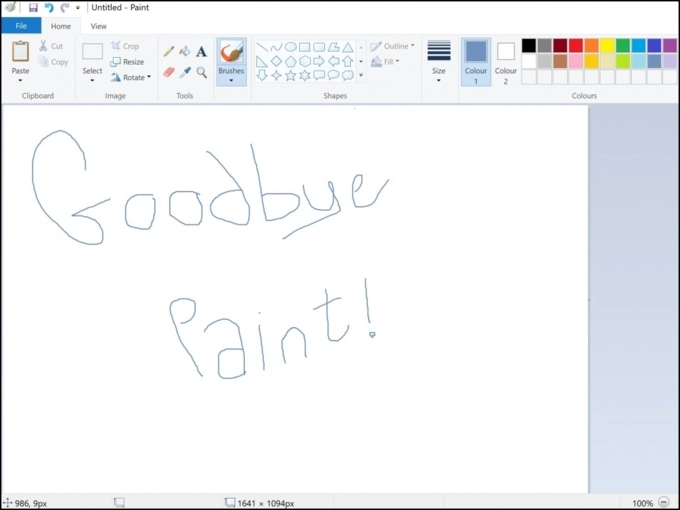Click the zoom out minus button
The height and width of the screenshot is (510, 680).
(x=664, y=503)
